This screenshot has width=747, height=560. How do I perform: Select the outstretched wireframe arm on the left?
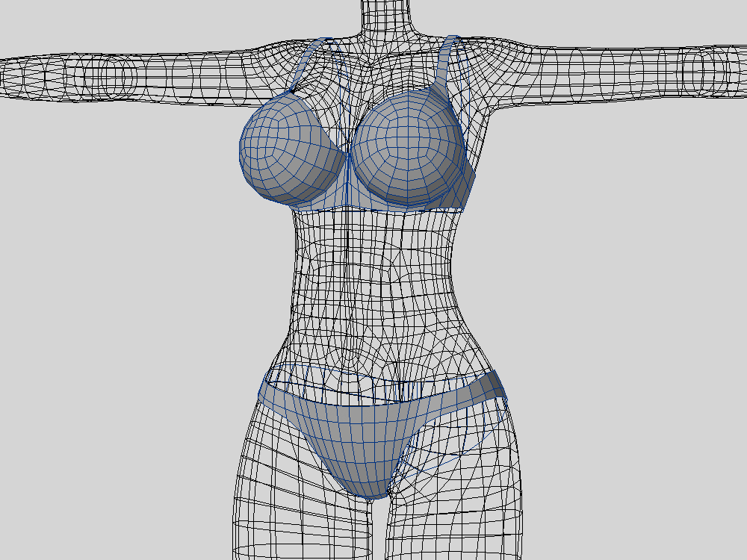tap(112, 75)
